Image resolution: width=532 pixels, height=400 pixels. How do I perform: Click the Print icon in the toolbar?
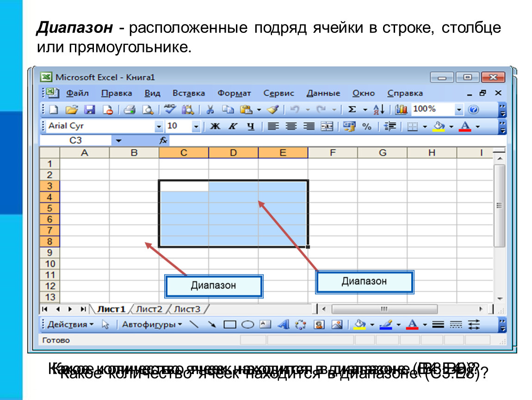129,110
